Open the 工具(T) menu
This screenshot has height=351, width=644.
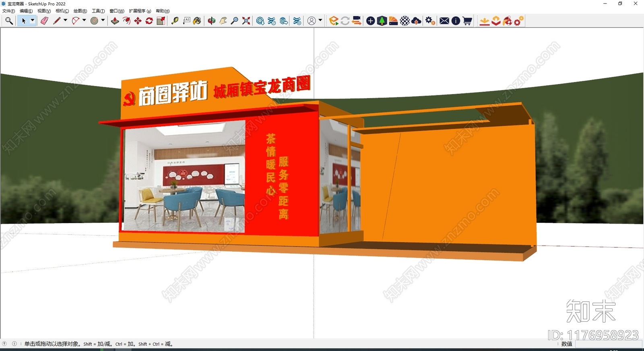(98, 11)
